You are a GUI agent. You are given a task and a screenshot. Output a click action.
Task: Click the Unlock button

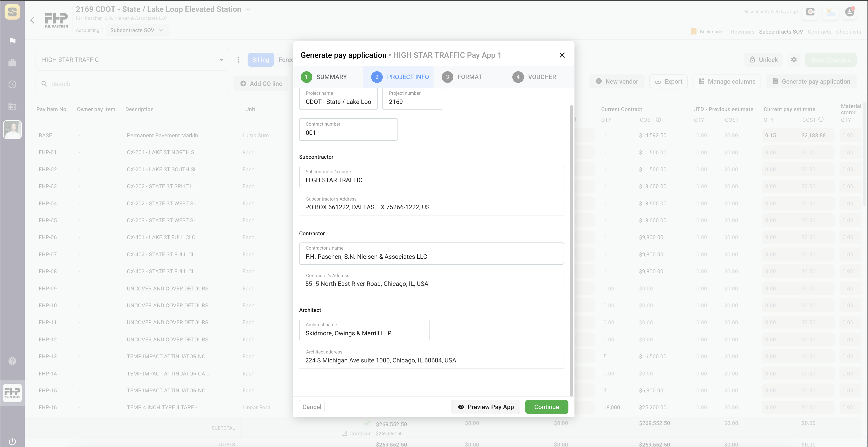[x=764, y=60]
